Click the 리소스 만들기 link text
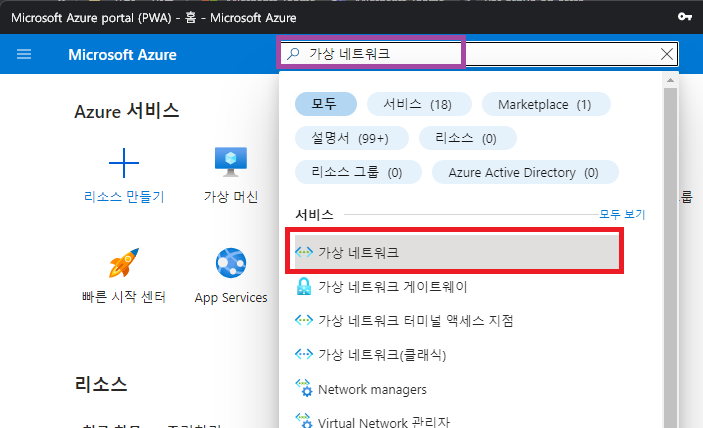703x428 pixels. [x=124, y=196]
